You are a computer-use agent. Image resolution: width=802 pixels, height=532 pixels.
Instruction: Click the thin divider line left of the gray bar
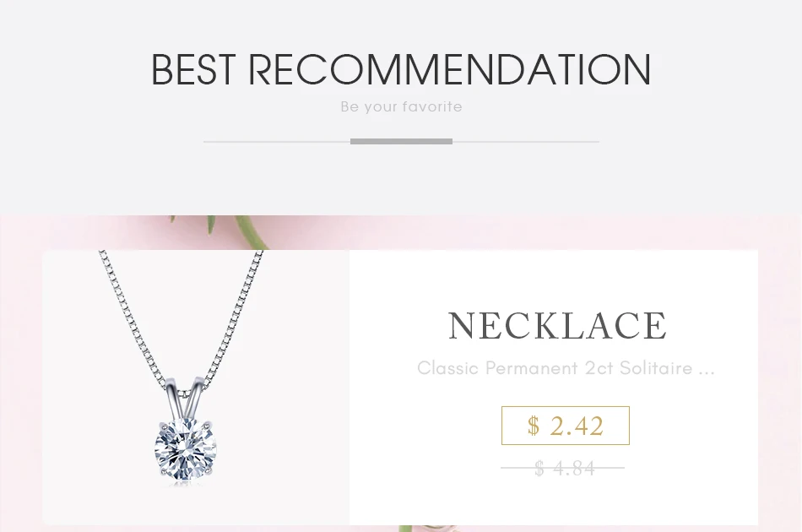coord(277,141)
